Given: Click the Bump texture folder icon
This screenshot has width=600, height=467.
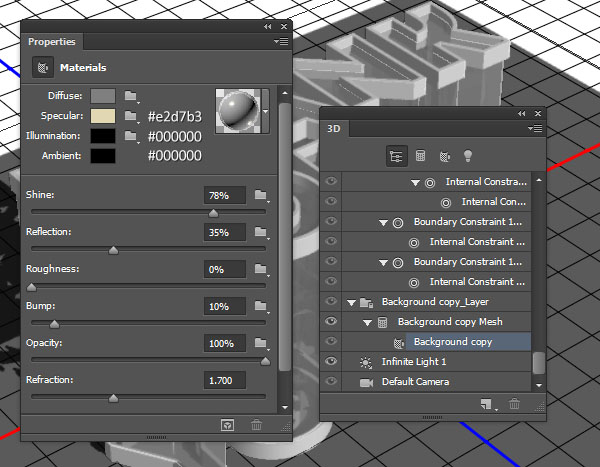Looking at the screenshot, I should tap(261, 306).
